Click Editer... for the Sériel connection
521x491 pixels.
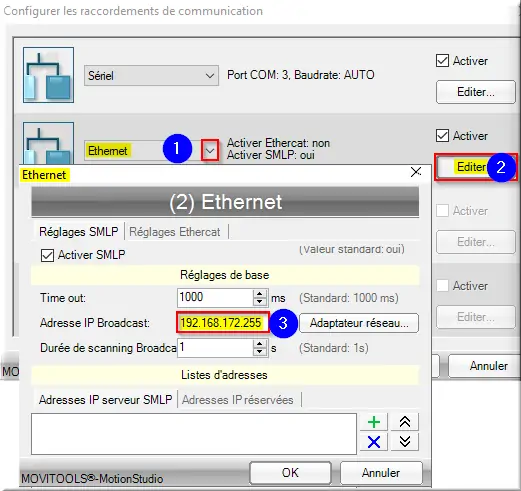pos(476,92)
